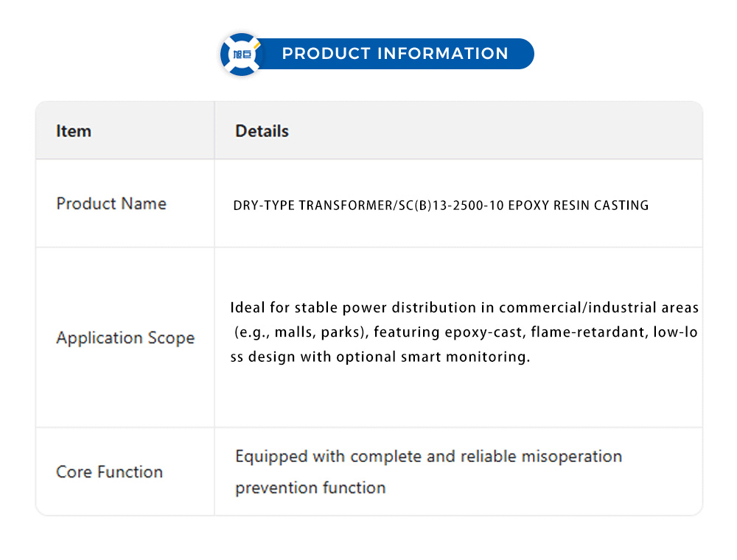Select the Item column header
The width and height of the screenshot is (737, 560).
click(x=74, y=131)
